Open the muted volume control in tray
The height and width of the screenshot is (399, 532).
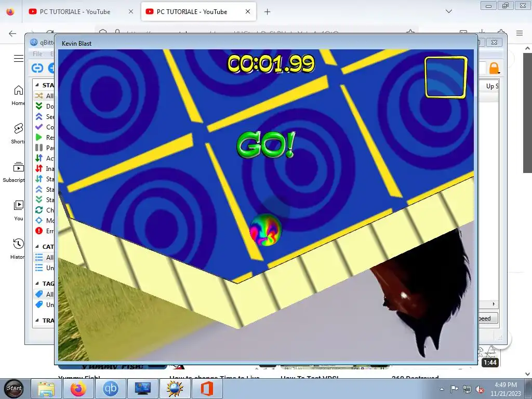(x=480, y=389)
